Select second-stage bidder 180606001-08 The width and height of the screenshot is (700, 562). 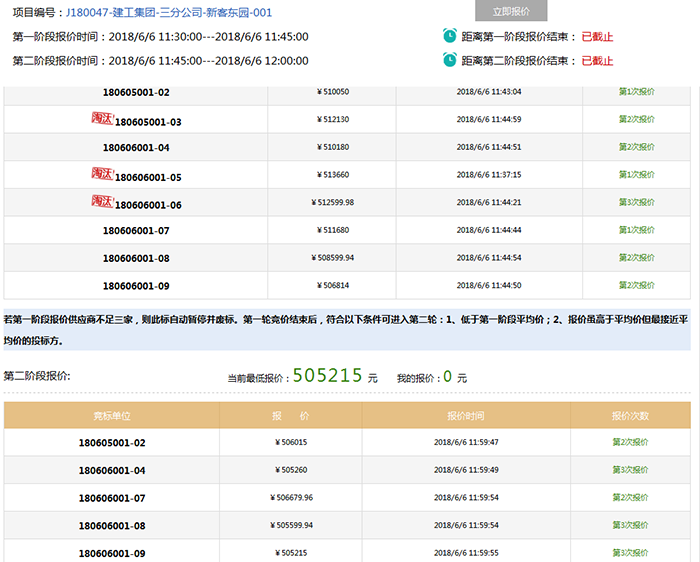tap(112, 526)
